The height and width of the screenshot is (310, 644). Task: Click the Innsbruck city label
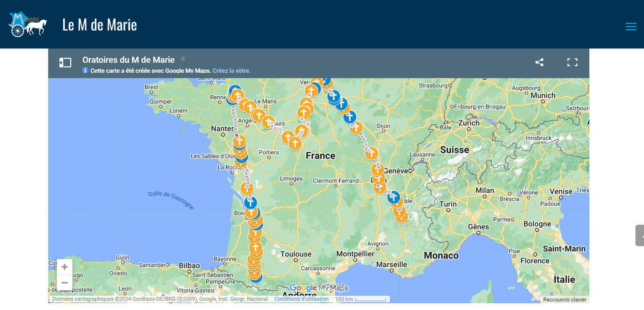coord(539,138)
